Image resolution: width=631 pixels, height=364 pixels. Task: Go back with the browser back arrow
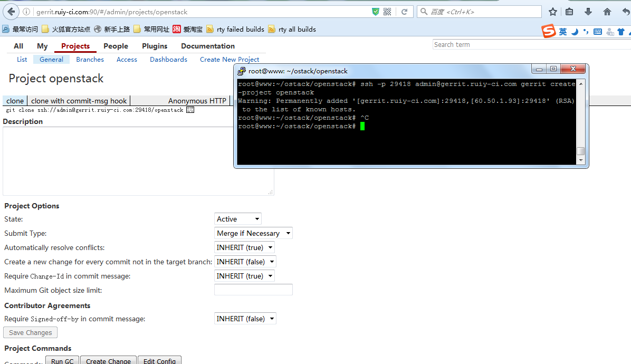(11, 12)
